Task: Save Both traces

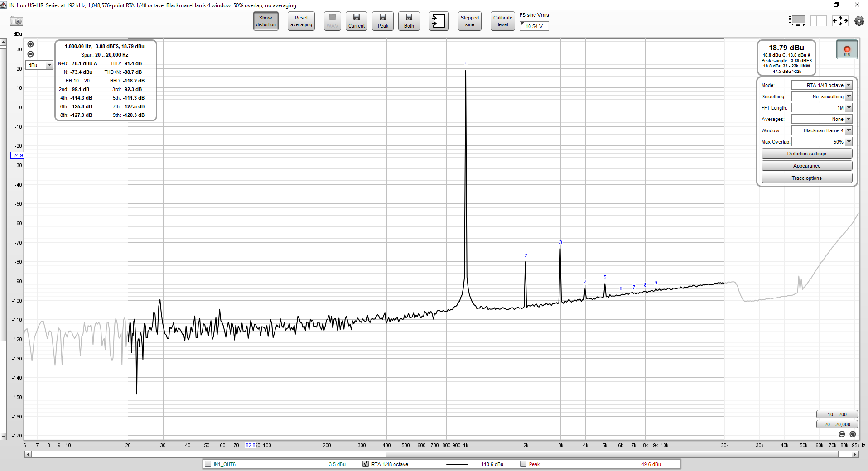Action: pos(409,21)
